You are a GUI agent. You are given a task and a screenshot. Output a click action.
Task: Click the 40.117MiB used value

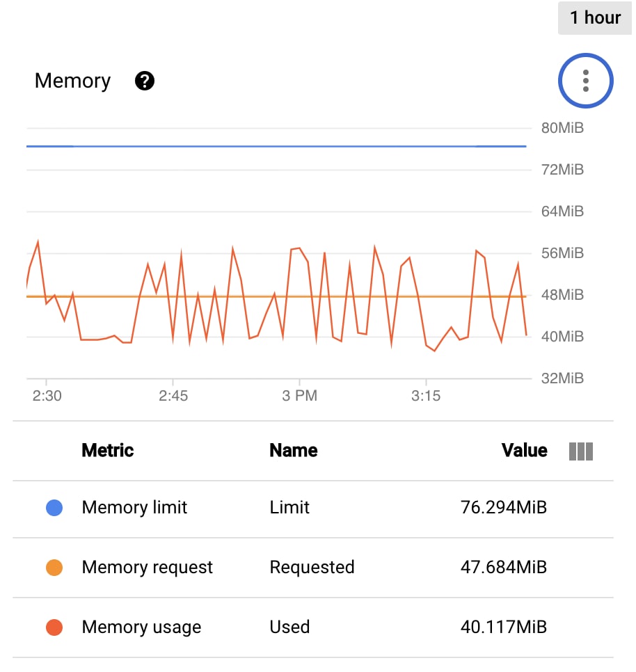pos(504,627)
